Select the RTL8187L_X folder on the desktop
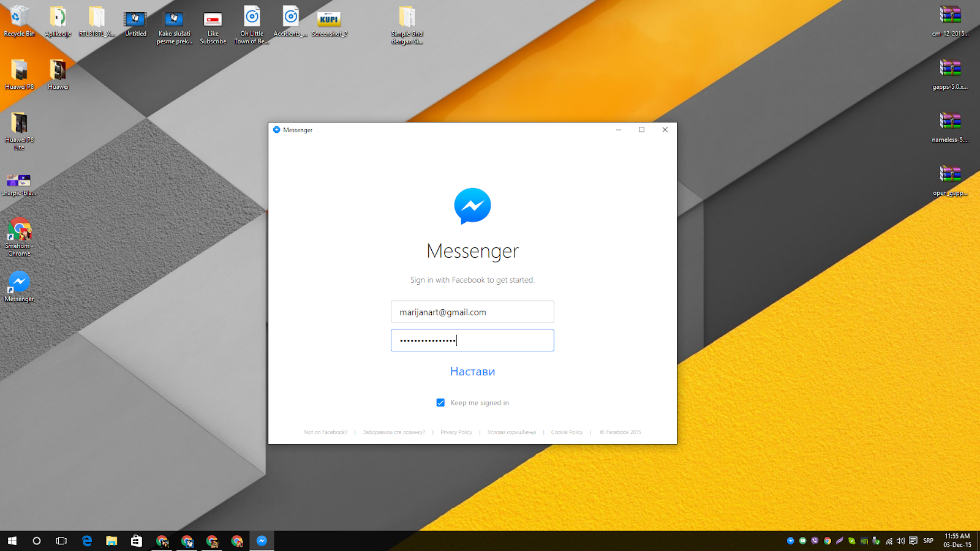The image size is (980, 551). 97,22
